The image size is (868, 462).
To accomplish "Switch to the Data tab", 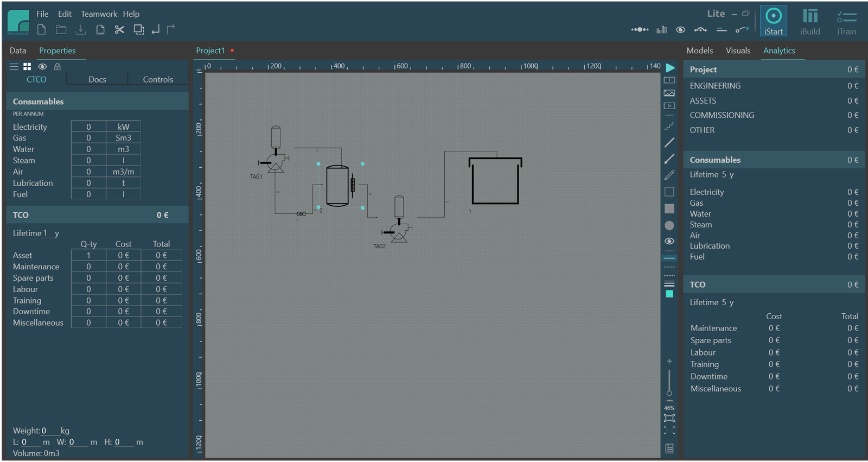I will coord(18,50).
